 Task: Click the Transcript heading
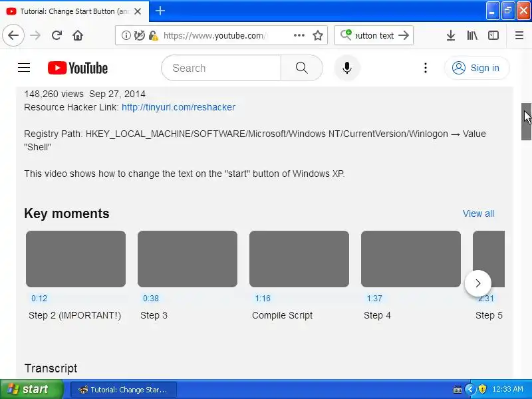51,368
